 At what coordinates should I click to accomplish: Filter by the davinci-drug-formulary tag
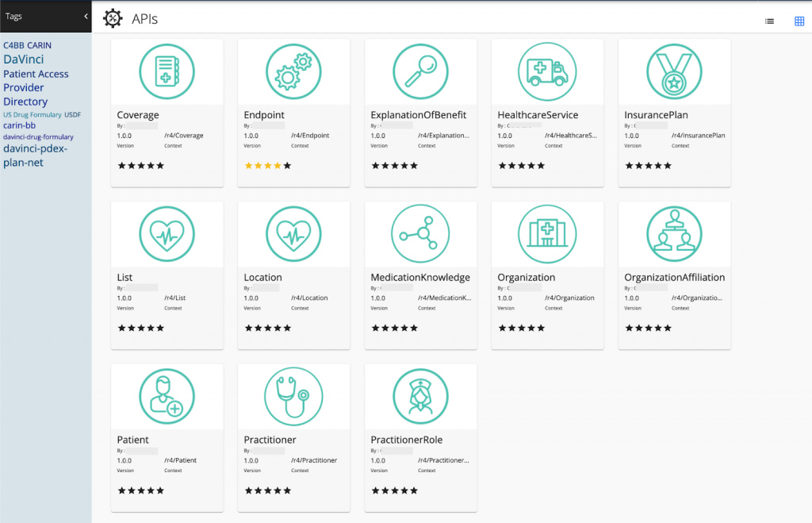(38, 137)
